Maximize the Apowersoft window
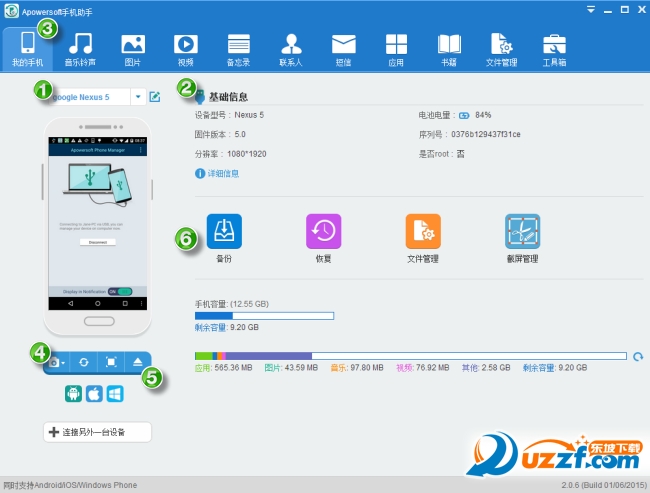Viewport: 650px width, 493px height. (x=625, y=10)
